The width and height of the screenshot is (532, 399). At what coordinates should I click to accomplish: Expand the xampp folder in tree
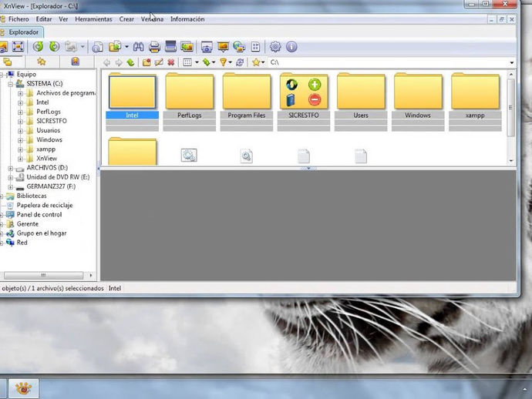pos(20,149)
